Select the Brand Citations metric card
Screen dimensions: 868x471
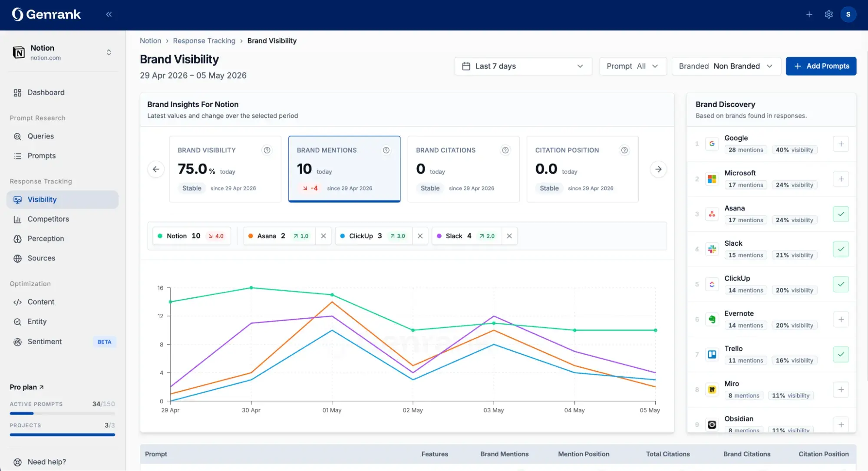(463, 169)
